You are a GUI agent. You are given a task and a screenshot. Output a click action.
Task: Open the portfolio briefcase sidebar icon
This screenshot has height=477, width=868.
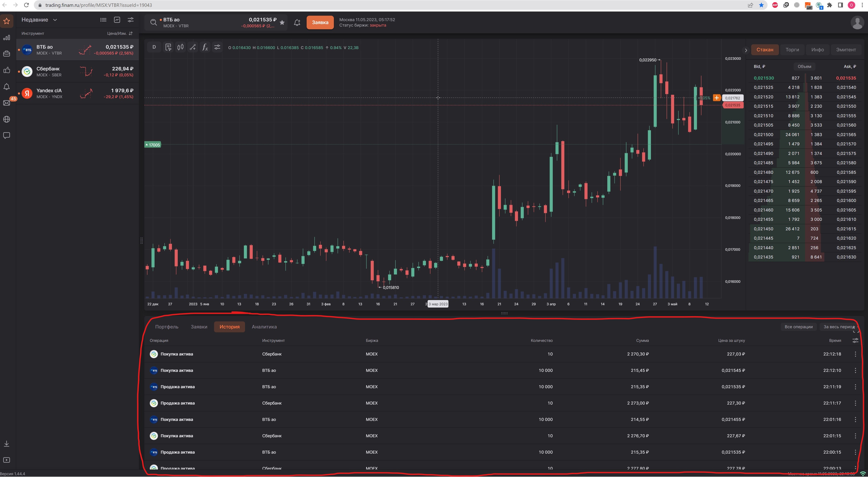pos(6,54)
